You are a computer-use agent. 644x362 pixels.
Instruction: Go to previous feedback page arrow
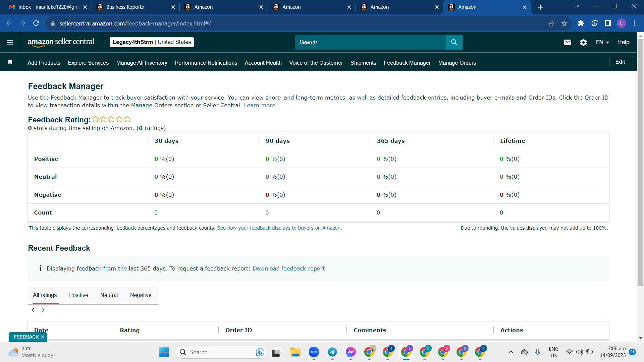(33, 310)
